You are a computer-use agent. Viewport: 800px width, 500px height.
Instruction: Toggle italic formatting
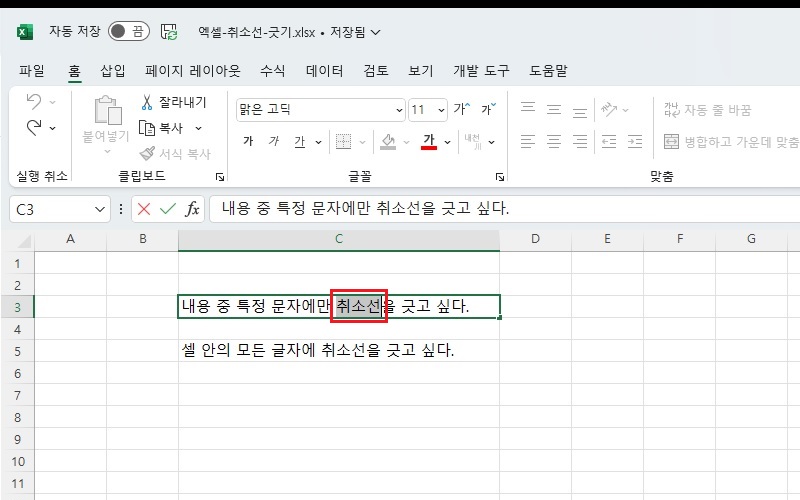click(274, 141)
